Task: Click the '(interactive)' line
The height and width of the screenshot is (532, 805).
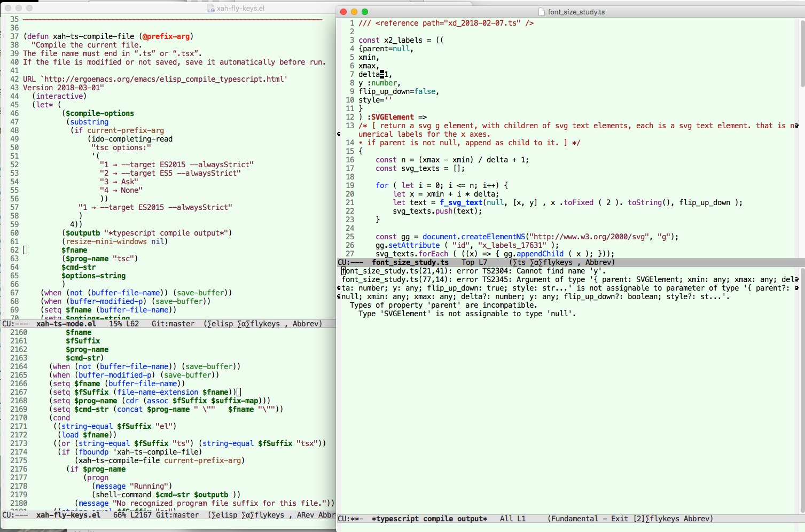Action: [x=59, y=96]
